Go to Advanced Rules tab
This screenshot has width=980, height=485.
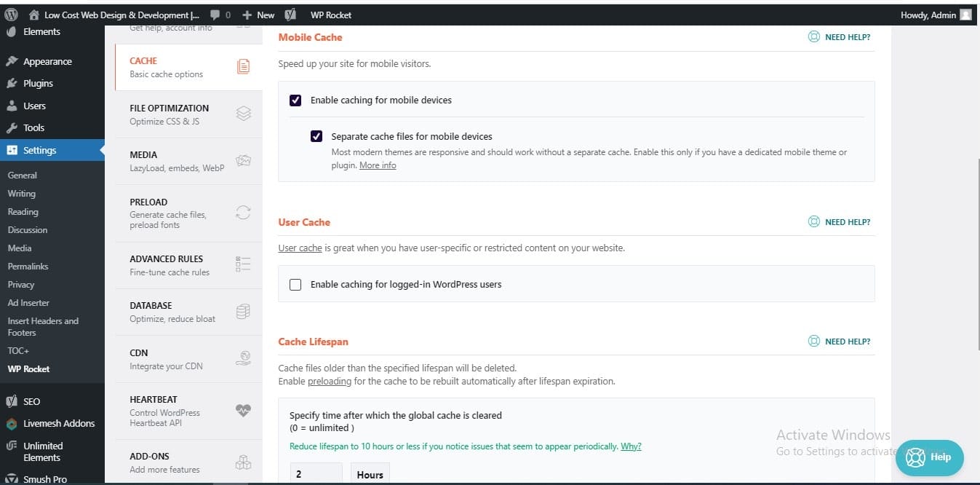click(188, 265)
